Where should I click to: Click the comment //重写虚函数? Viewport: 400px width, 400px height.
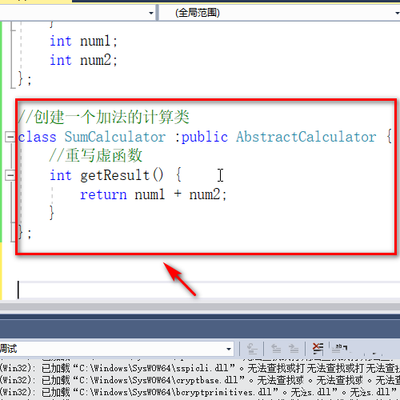click(x=96, y=155)
